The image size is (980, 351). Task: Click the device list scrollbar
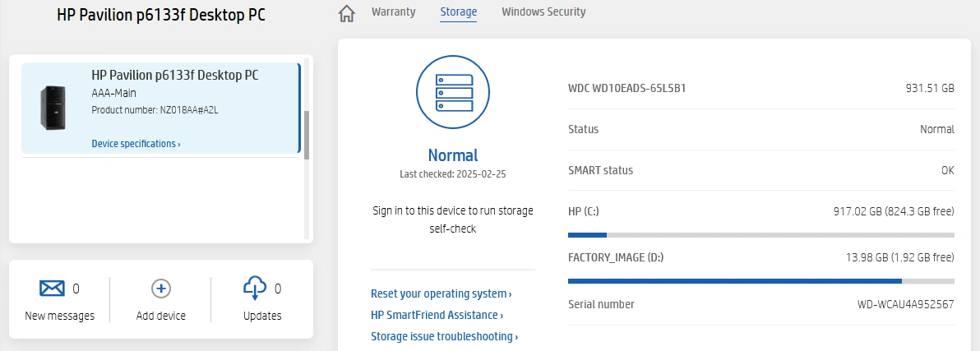pyautogui.click(x=307, y=135)
